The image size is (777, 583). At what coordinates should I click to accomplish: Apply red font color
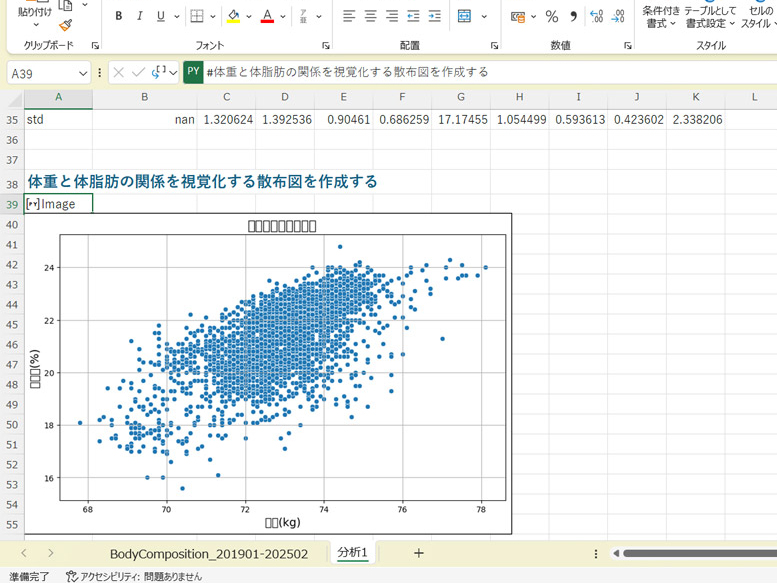(x=268, y=16)
